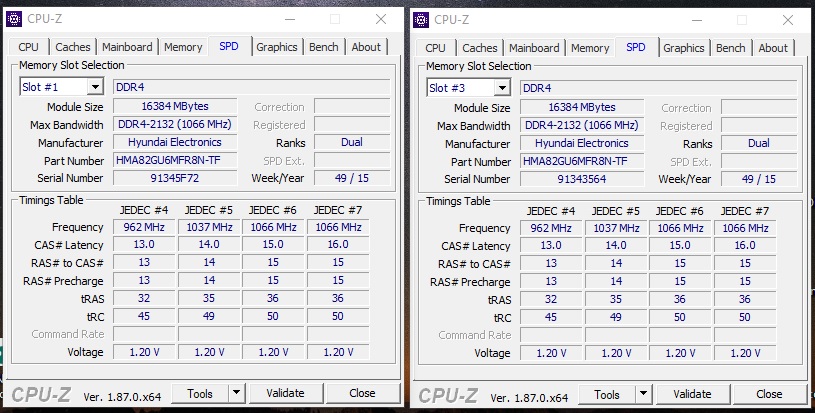This screenshot has height=413, width=815.
Task: Click the Module Size 16384 MBytes field in left window
Action: point(175,106)
